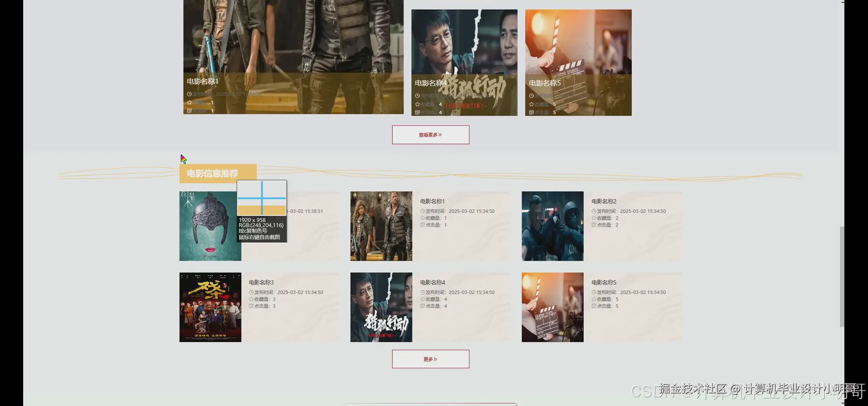Click the clock icon on recommended 电影名称2
This screenshot has height=406, width=868.
594,211
